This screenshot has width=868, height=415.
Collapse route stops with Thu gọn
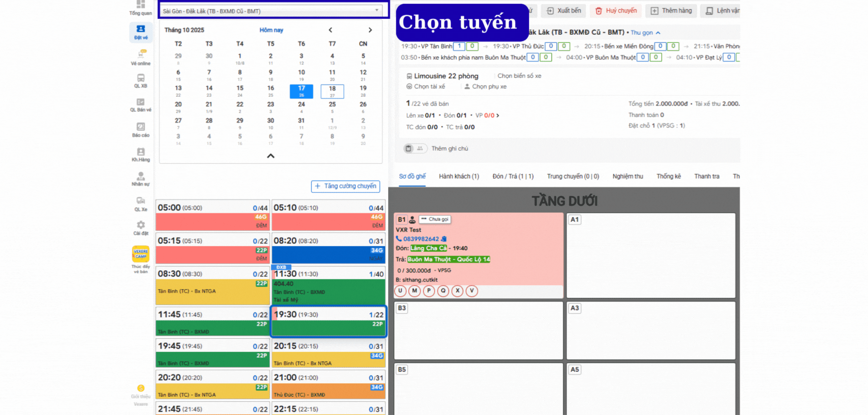coord(645,33)
